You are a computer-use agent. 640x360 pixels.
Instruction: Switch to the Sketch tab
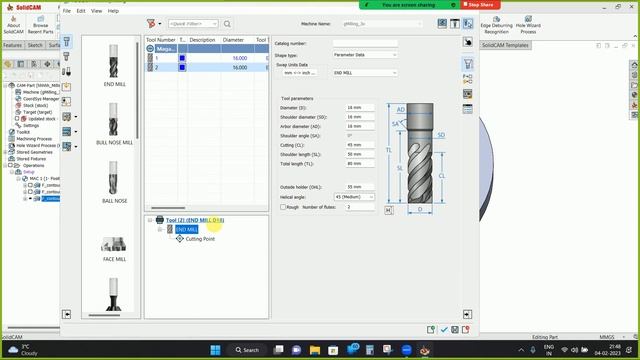coord(35,45)
